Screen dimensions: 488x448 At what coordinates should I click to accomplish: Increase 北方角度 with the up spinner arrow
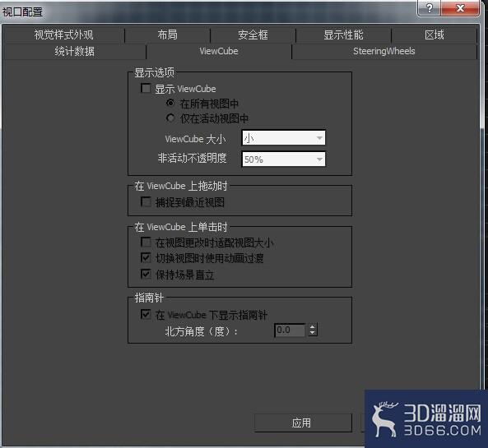tap(313, 326)
